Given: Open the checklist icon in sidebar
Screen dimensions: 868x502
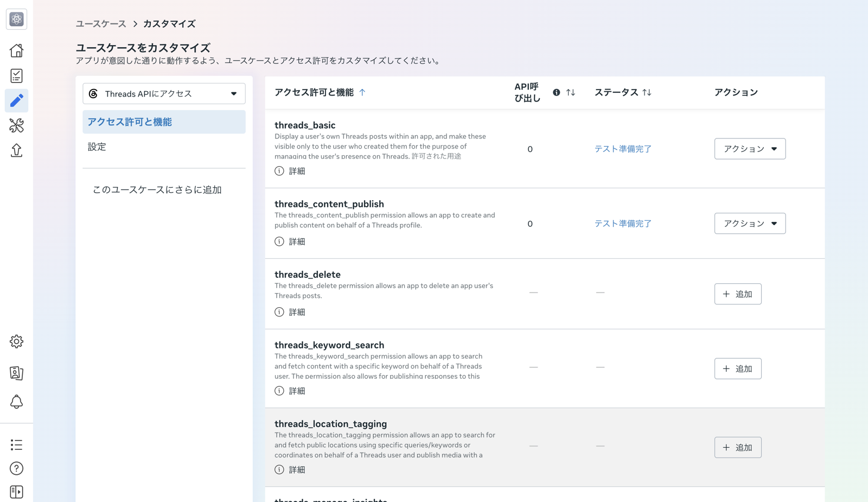Looking at the screenshot, I should 16,75.
